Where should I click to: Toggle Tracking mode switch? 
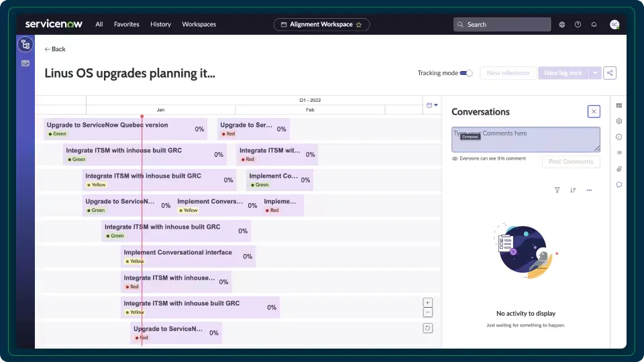point(466,73)
